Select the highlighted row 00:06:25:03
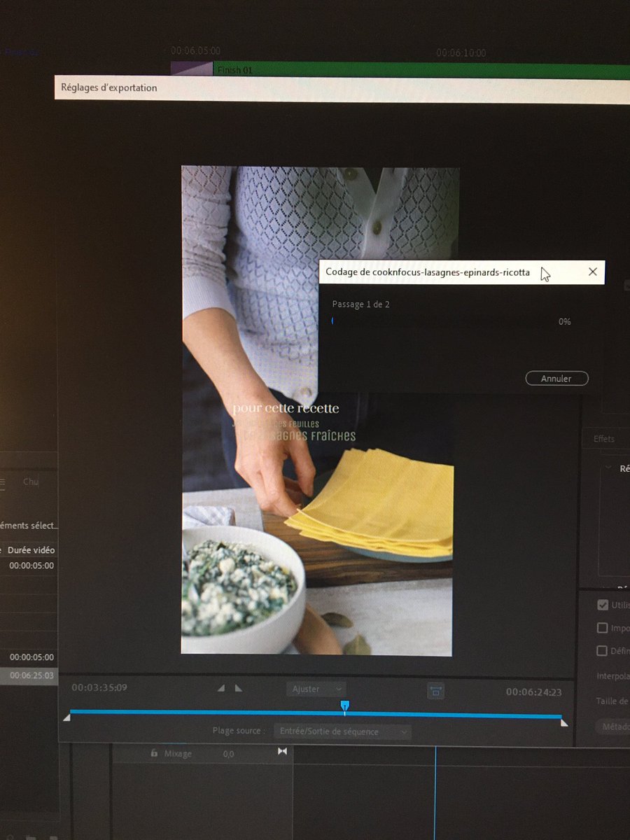The width and height of the screenshot is (630, 840). click(28, 675)
